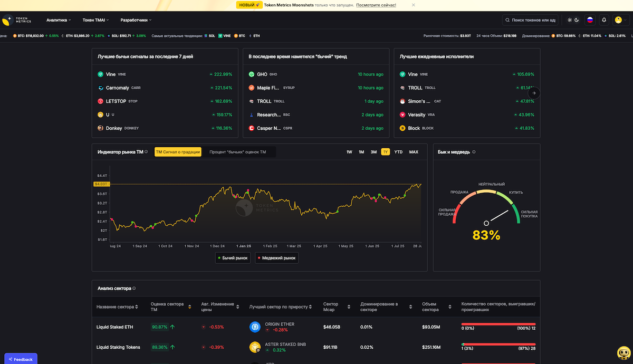Select the 3M chart range
Image resolution: width=633 pixels, height=364 pixels.
pyautogui.click(x=373, y=152)
